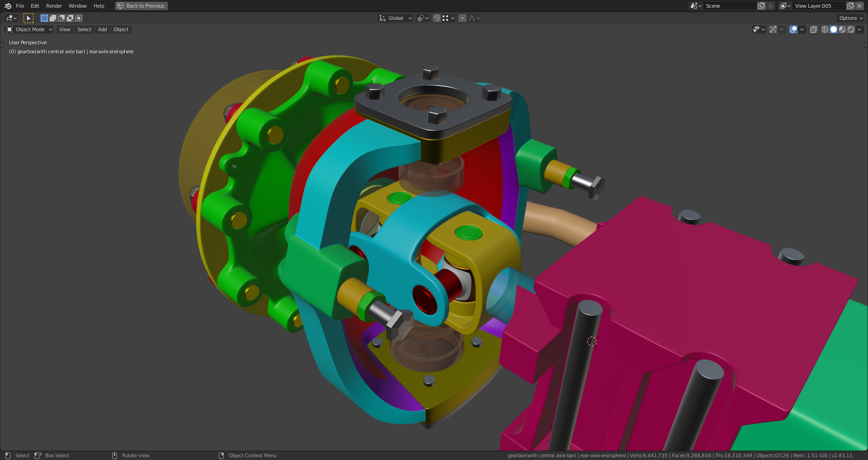Switch viewport shading to material preview

[x=842, y=29]
